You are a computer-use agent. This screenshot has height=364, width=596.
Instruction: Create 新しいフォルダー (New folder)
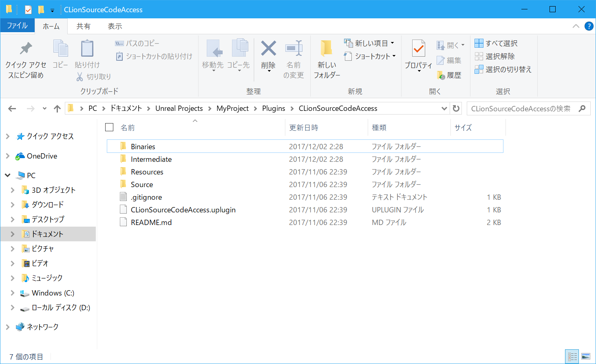point(327,49)
